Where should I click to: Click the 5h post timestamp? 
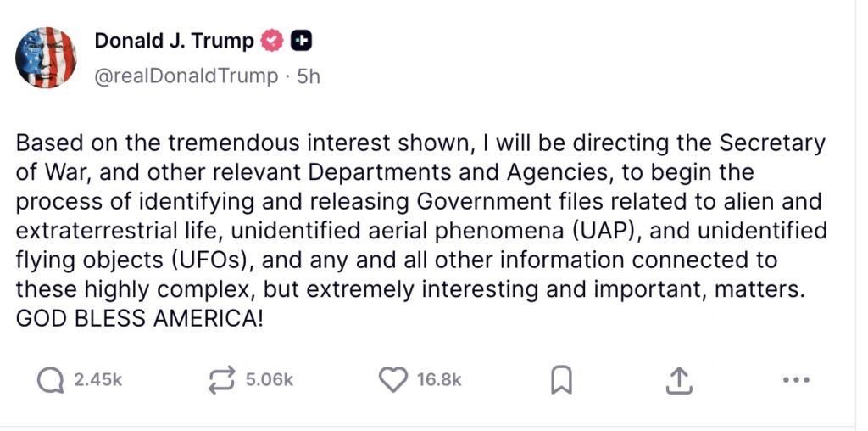309,76
